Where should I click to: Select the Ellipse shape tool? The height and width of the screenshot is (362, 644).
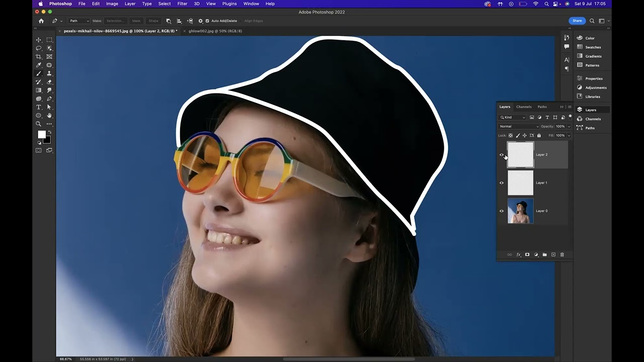pos(39,116)
